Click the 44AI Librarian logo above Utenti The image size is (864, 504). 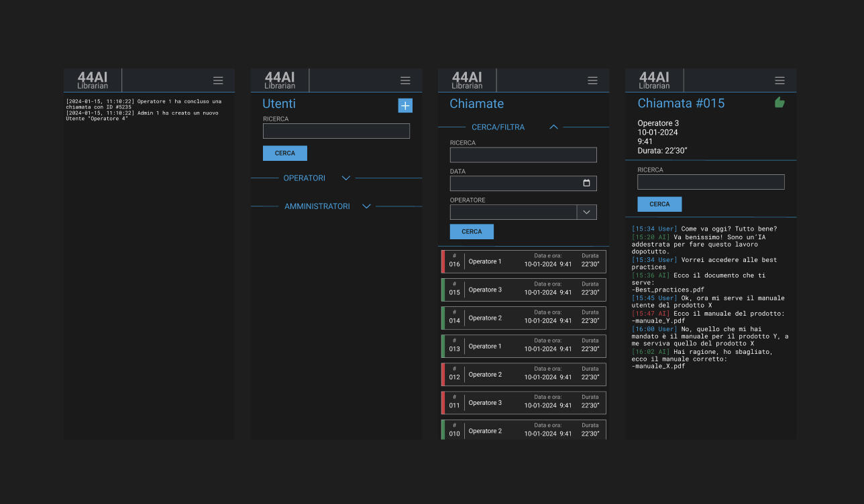[x=280, y=80]
